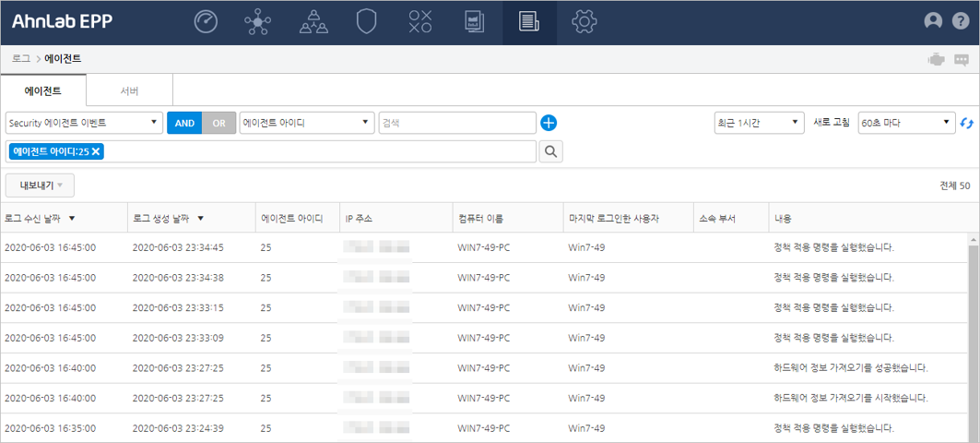Screen dimensions: 980x443
Task: Click the 내보내기 export button
Action: click(x=41, y=186)
